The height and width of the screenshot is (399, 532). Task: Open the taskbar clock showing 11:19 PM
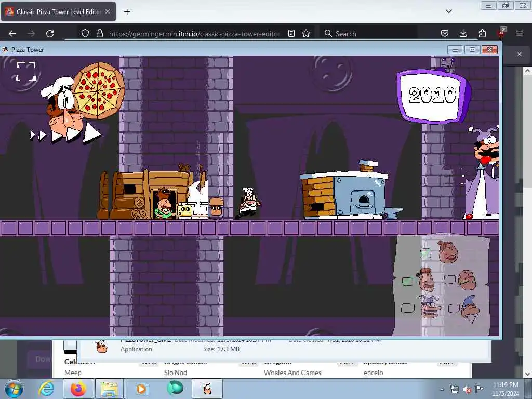point(505,389)
